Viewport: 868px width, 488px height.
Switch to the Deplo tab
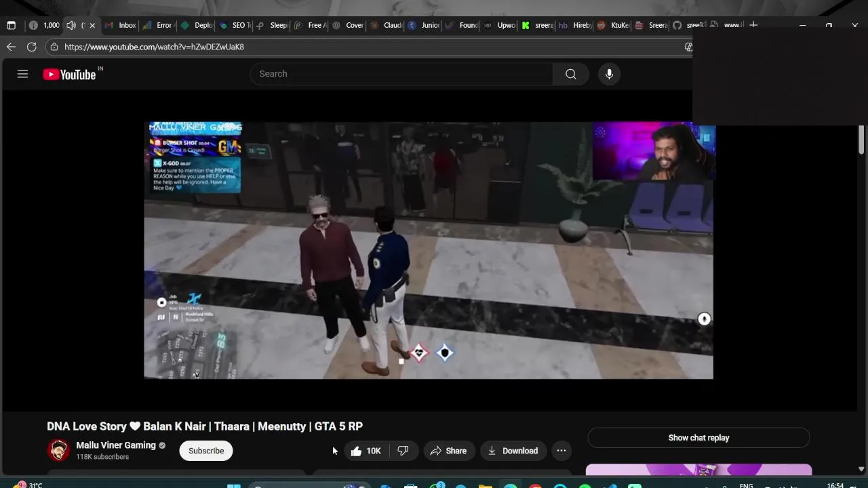[197, 25]
